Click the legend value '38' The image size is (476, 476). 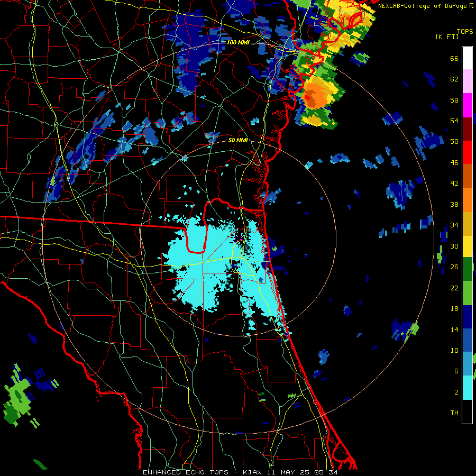pos(454,204)
